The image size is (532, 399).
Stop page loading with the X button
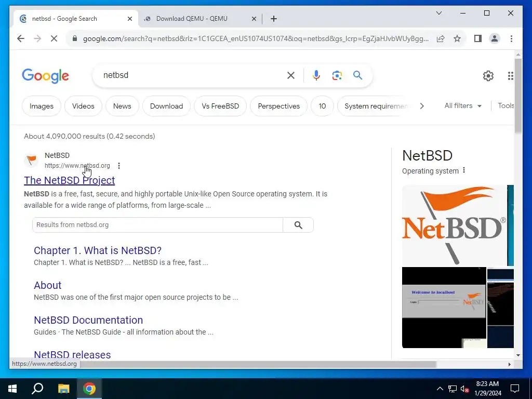point(54,38)
